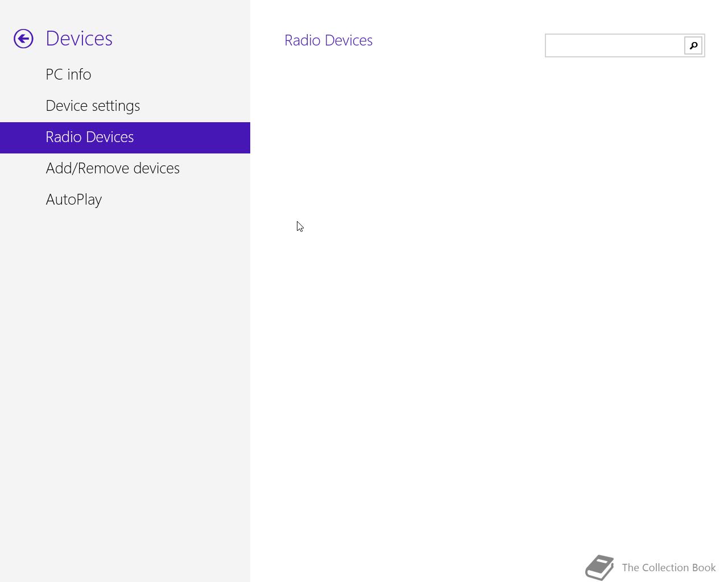Open the PC info section

pos(125,75)
